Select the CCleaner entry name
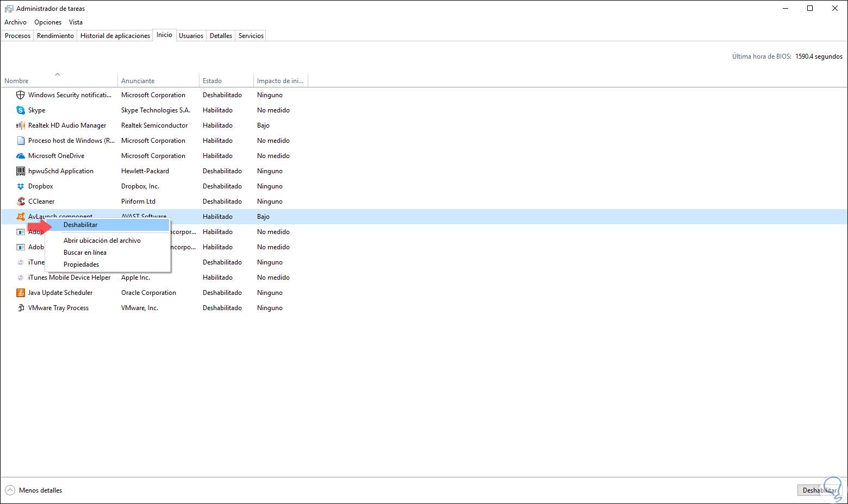 [41, 201]
